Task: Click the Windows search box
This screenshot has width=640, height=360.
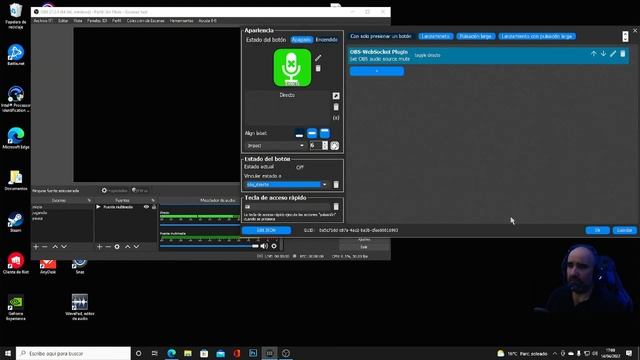Action: 73,353
